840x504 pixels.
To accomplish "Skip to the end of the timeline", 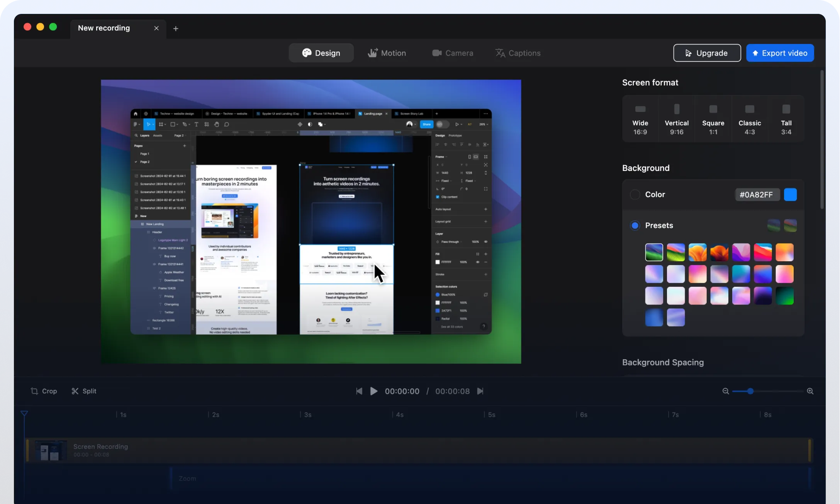I will (x=480, y=391).
